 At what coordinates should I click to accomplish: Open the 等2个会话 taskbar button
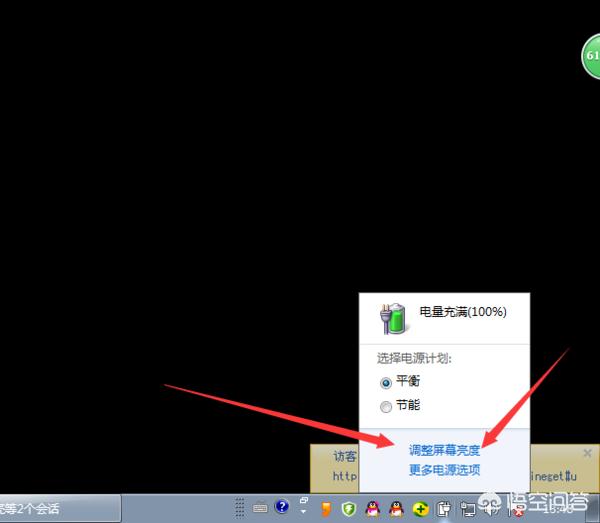click(60, 508)
